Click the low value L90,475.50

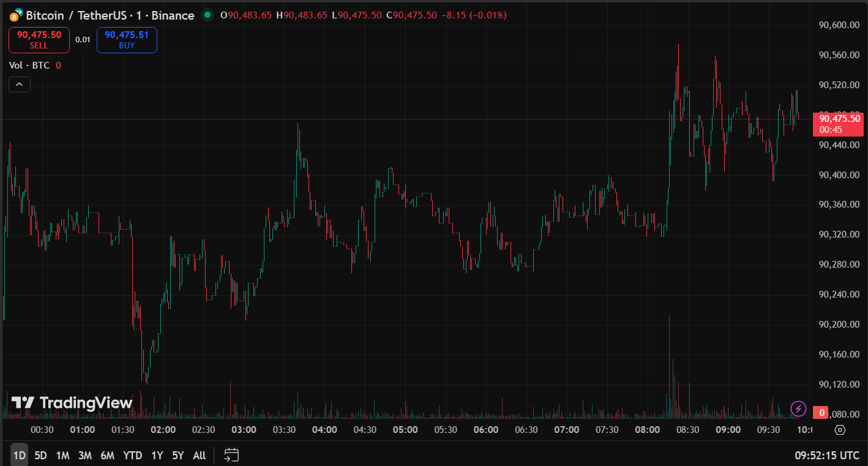pos(357,15)
